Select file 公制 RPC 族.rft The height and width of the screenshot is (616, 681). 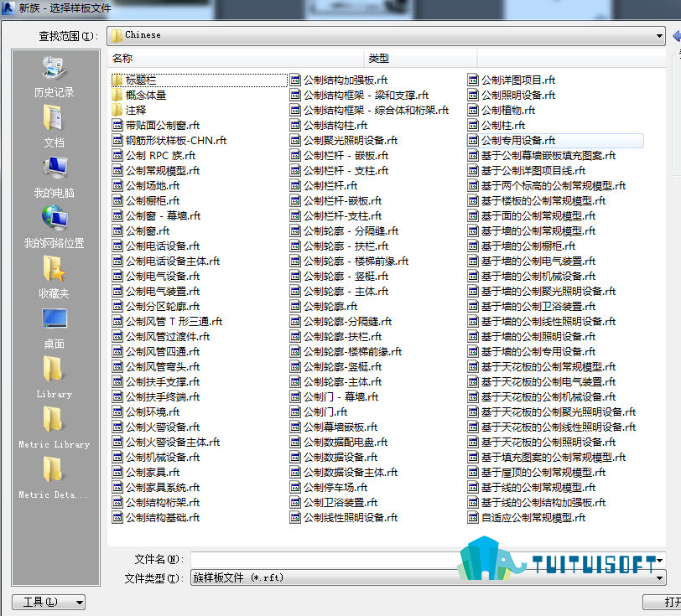coord(154,155)
